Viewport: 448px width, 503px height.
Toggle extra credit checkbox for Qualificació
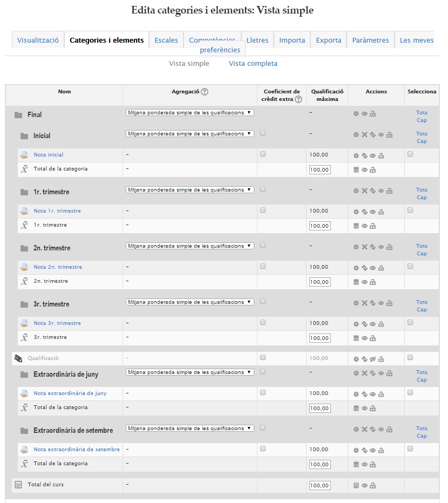[263, 357]
